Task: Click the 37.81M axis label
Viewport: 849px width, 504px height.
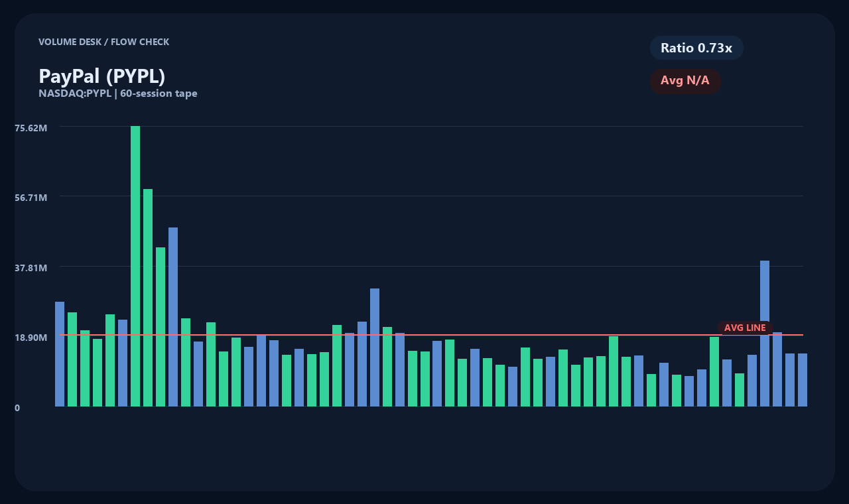Action: tap(31, 268)
